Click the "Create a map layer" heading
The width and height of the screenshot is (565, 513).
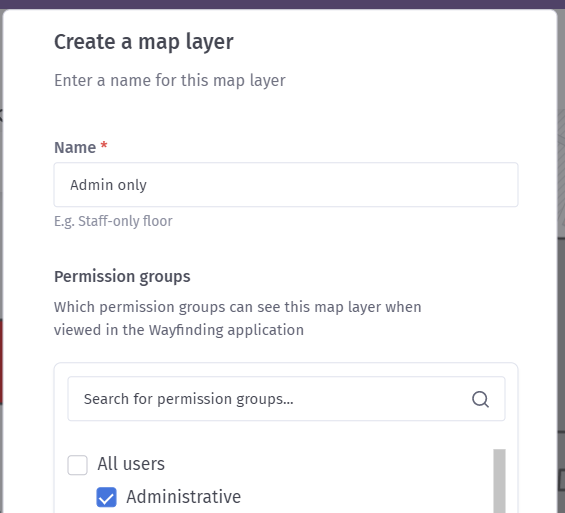[x=144, y=42]
